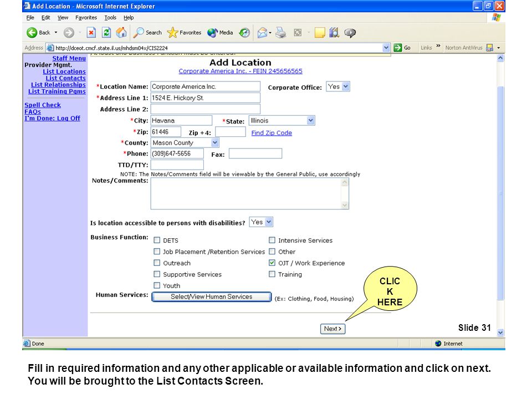Open the List Training Pgms link
This screenshot has height=399, width=532.
[57, 91]
